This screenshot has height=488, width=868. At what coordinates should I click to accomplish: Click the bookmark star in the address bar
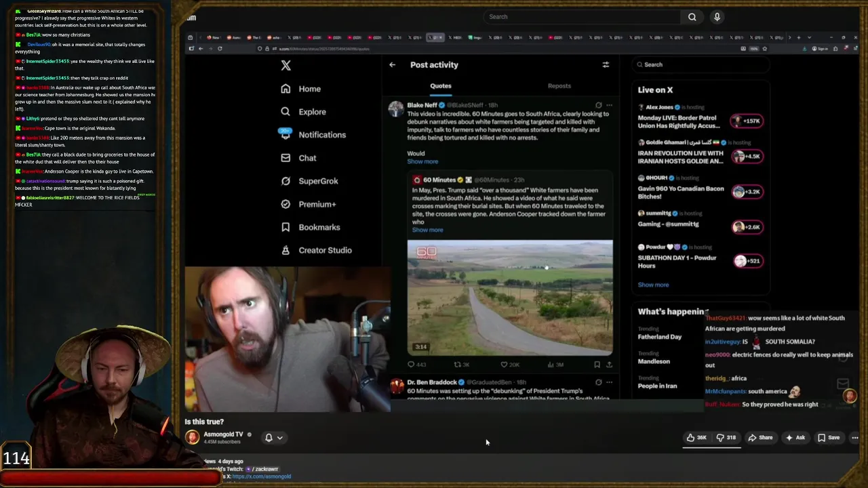click(x=765, y=49)
